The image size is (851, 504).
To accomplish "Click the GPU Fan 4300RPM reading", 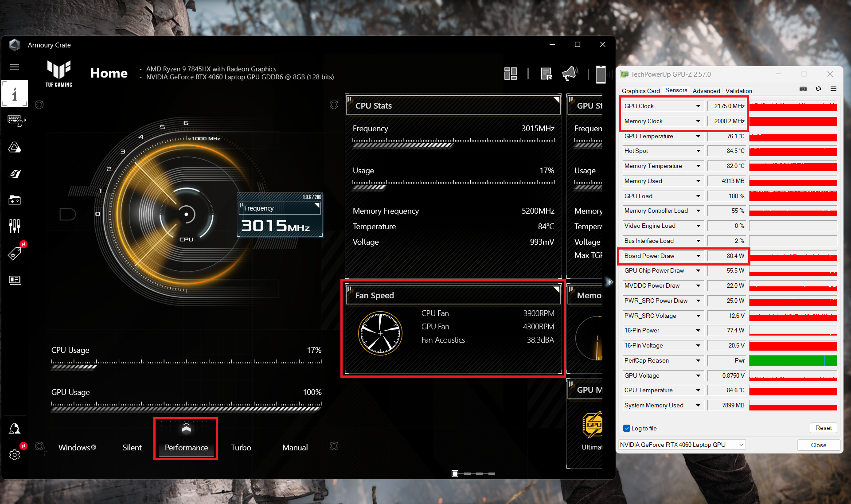I will (539, 327).
